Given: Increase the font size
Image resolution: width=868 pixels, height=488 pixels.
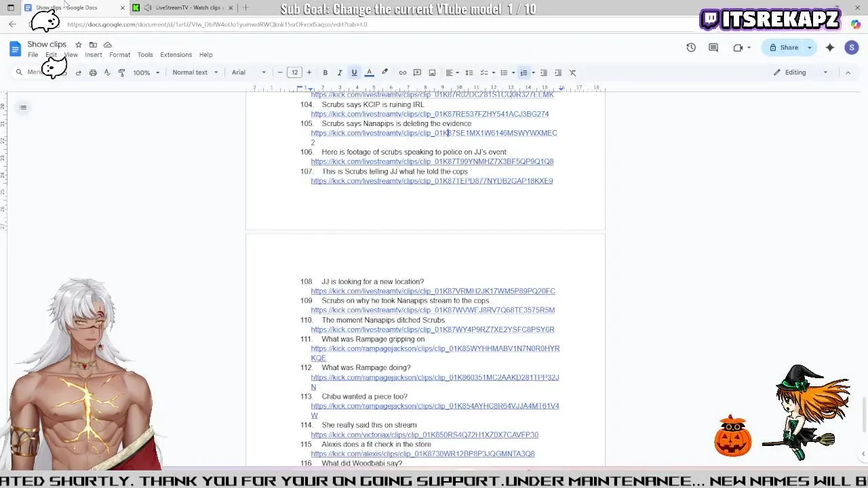Looking at the screenshot, I should [x=309, y=73].
